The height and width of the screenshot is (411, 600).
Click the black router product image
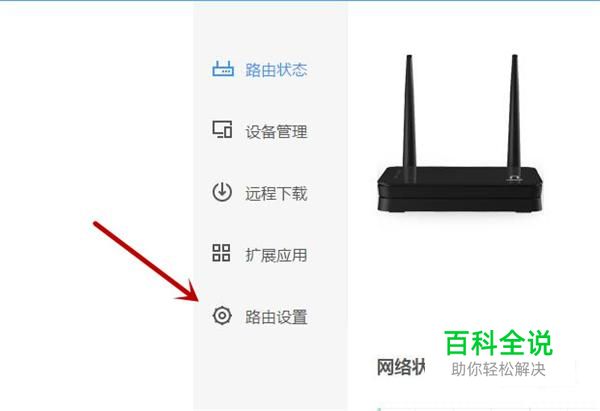(x=460, y=133)
